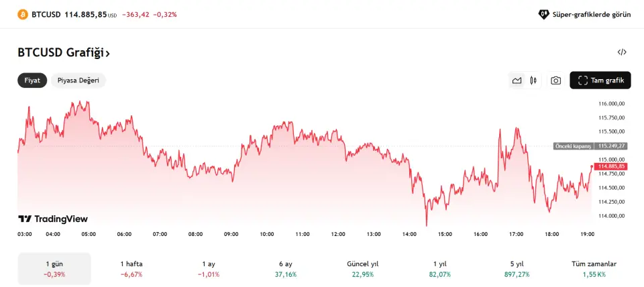This screenshot has height=287, width=644.
Task: Click the Süper-grafikler logo icon
Action: pos(544,14)
